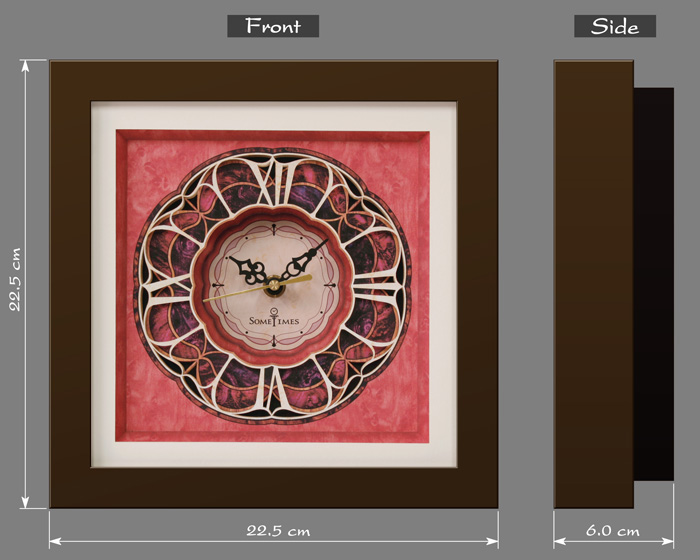This screenshot has height=560, width=700.
Task: Click the SomeTimes logo on dial
Action: coord(274,319)
